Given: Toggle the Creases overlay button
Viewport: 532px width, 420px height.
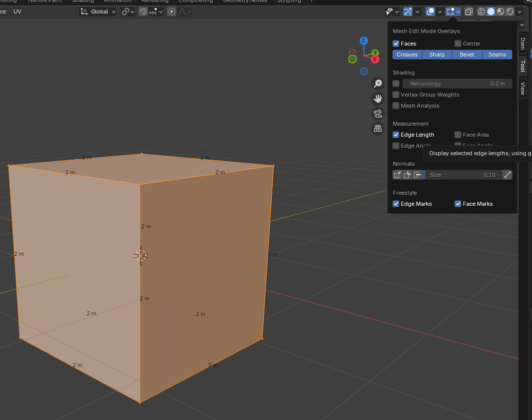Looking at the screenshot, I should (x=407, y=55).
